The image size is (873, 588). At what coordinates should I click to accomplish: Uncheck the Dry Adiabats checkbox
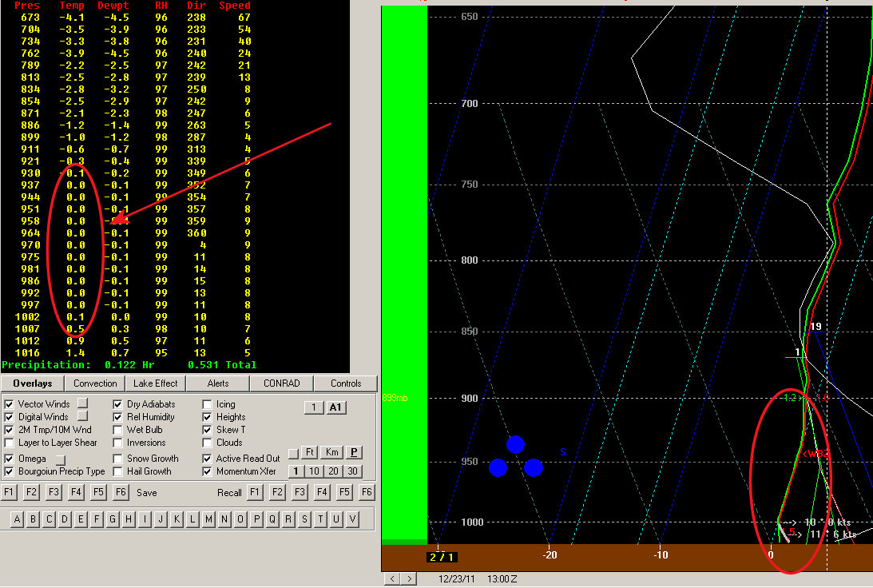[117, 404]
